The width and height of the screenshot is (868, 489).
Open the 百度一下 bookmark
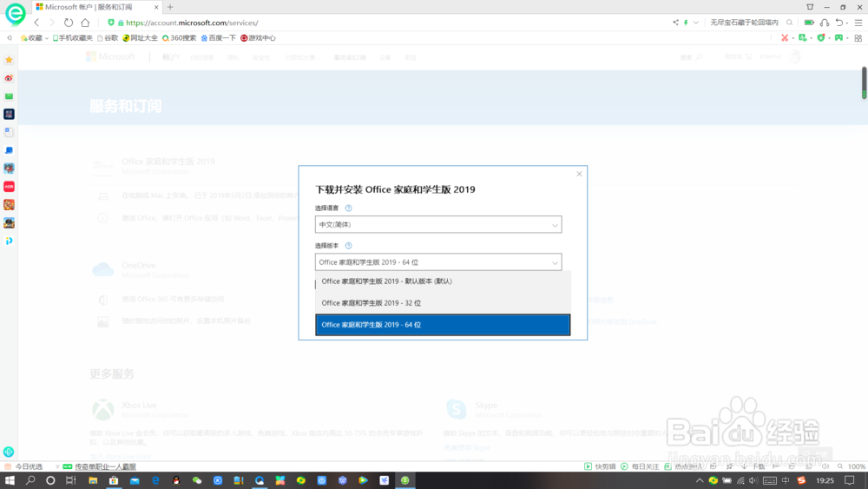[218, 38]
